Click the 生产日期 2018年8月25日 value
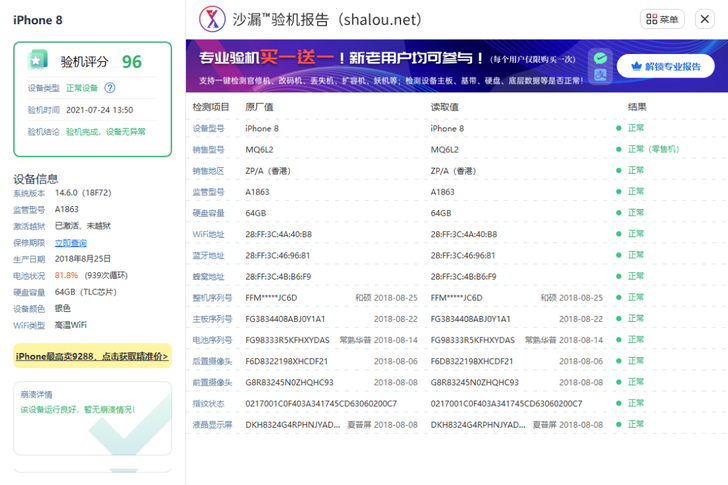The image size is (728, 485). (x=83, y=259)
